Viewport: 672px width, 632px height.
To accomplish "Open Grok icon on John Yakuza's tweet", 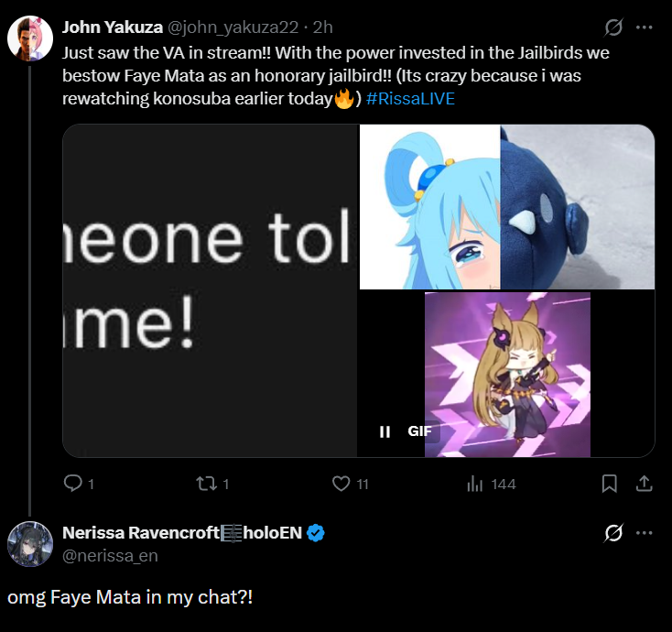I will tap(615, 27).
